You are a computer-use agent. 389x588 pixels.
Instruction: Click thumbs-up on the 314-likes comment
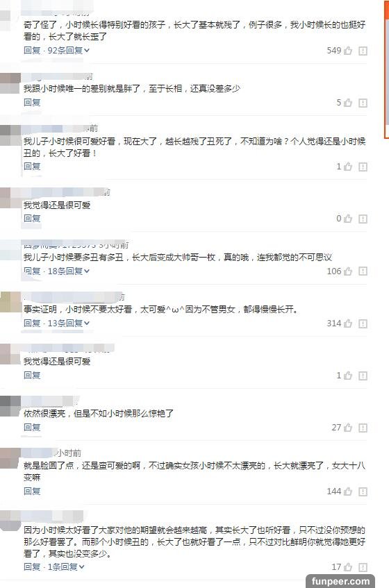point(348,324)
